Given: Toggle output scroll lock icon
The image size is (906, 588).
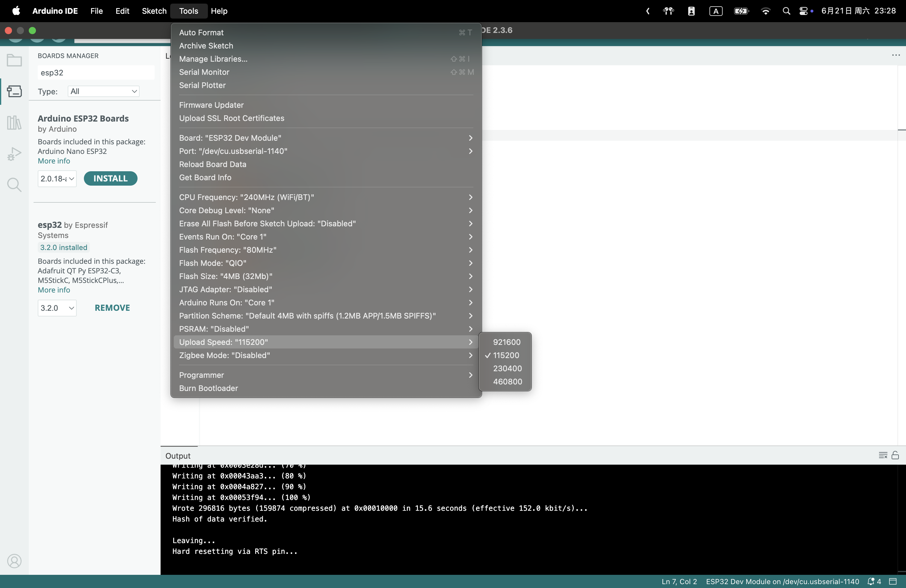Looking at the screenshot, I should 895,455.
